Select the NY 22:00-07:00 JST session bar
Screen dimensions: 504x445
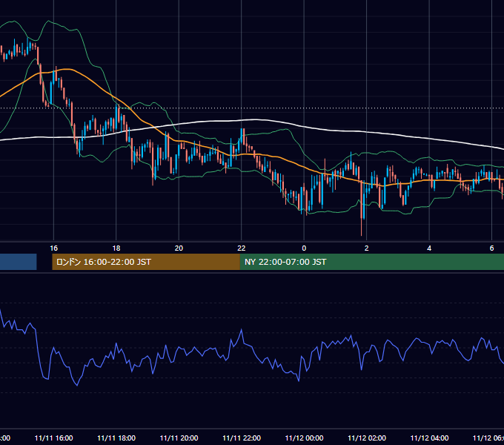(x=372, y=262)
